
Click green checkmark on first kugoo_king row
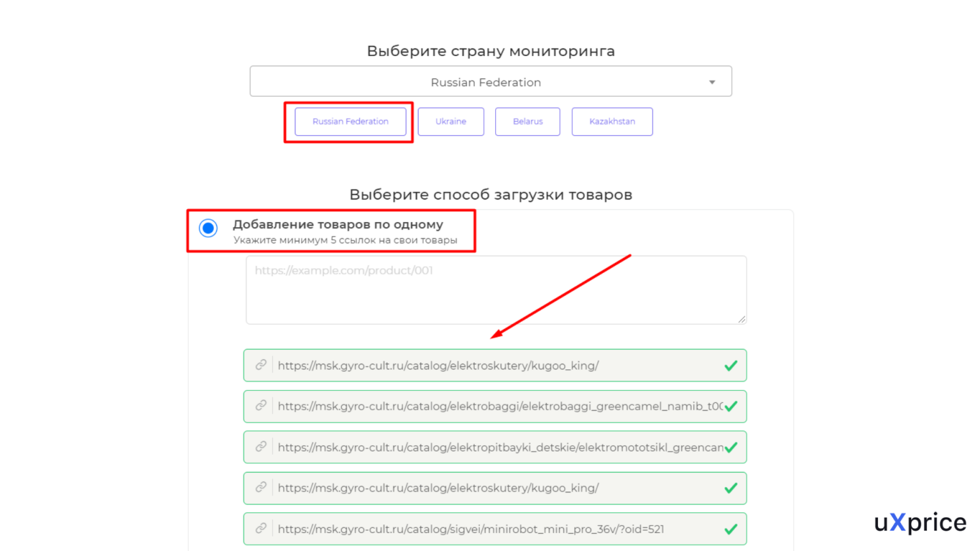click(731, 365)
